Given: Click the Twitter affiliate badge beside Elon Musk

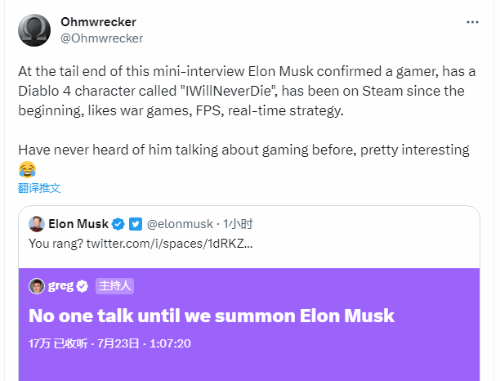Looking at the screenshot, I should tap(135, 224).
